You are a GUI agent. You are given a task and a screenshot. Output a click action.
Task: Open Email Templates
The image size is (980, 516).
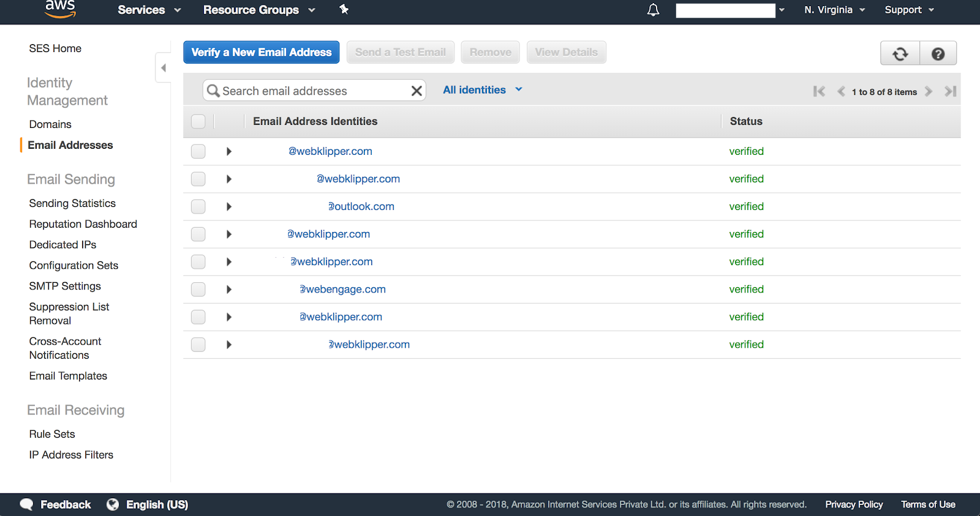[x=68, y=376]
